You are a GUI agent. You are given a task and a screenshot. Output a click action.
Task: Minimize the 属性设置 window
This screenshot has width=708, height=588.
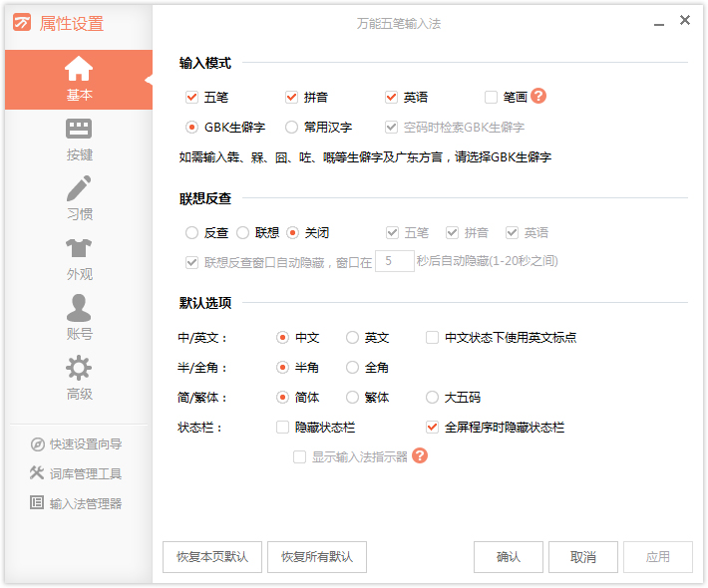[659, 23]
